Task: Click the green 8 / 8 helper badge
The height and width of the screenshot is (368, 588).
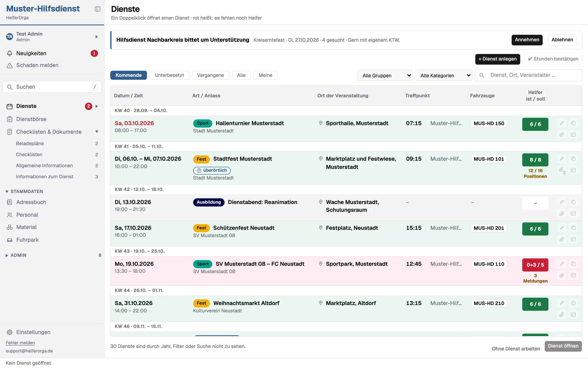Action: click(535, 160)
